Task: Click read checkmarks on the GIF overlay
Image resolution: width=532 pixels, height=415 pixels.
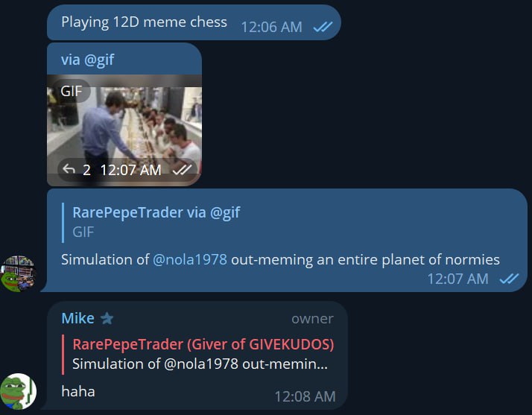Action: (x=183, y=170)
